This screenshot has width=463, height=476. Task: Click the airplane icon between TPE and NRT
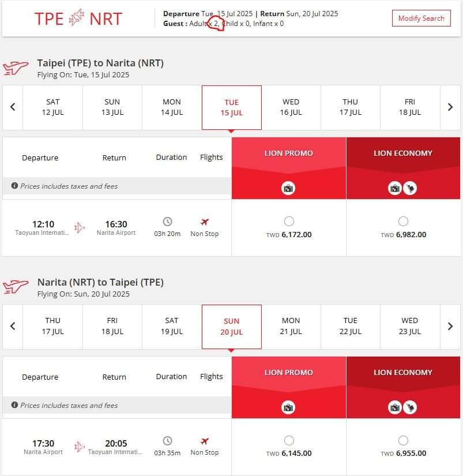[x=76, y=18]
